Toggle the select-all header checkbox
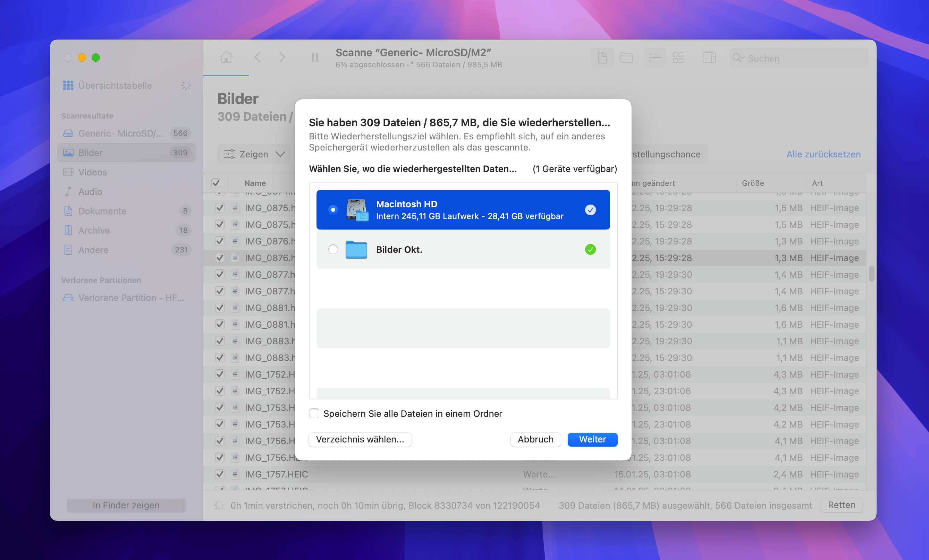929x560 pixels. pos(216,183)
